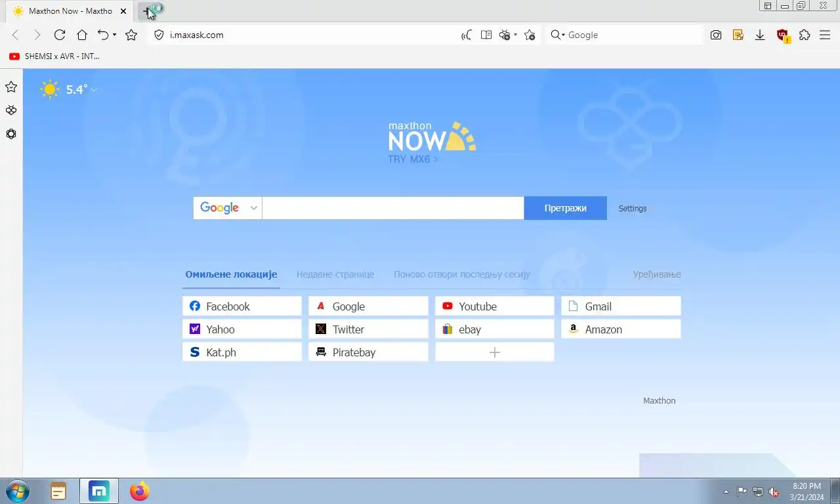The height and width of the screenshot is (504, 840).
Task: Click the resource sniffer icon
Action: (x=505, y=35)
